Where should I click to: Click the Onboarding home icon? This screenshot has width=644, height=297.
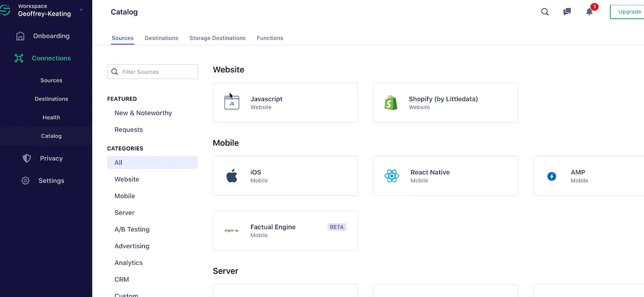coord(20,36)
